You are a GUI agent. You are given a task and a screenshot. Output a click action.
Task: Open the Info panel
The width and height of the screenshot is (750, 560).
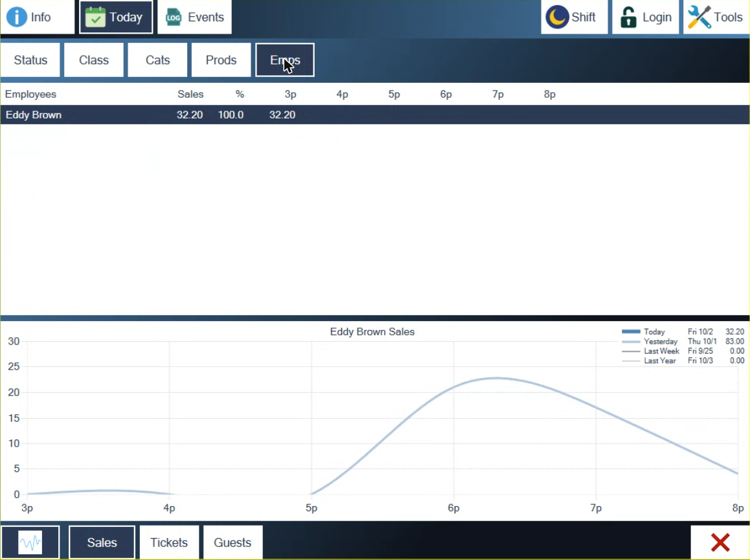tap(38, 17)
